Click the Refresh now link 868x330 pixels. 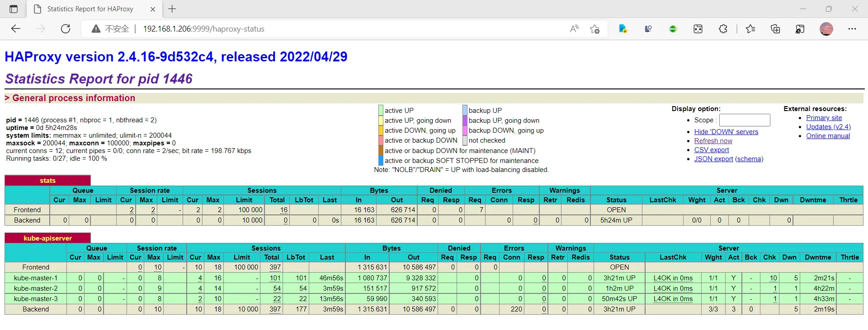pyautogui.click(x=713, y=141)
